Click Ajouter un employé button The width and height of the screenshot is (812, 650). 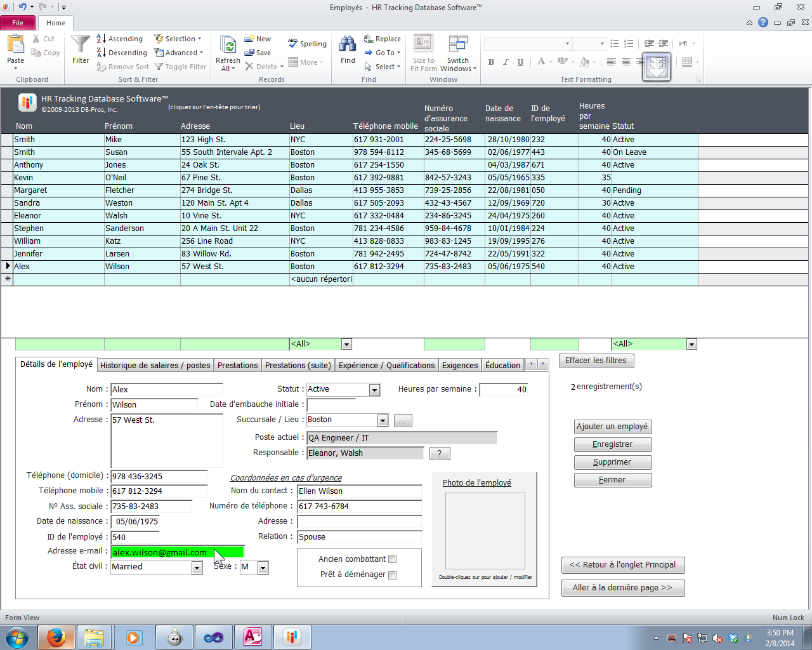pyautogui.click(x=612, y=427)
